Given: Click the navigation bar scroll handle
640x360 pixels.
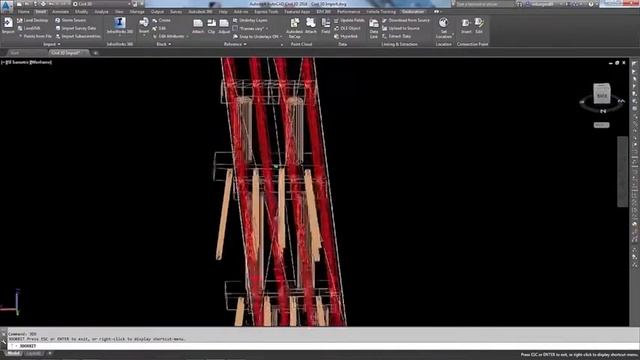Looking at the screenshot, I should click(622, 171).
